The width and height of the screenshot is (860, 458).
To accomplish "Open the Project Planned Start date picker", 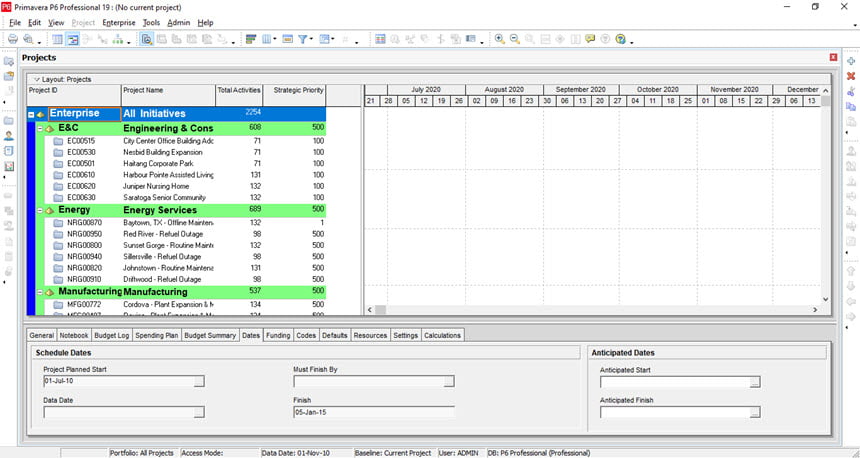I will (199, 381).
